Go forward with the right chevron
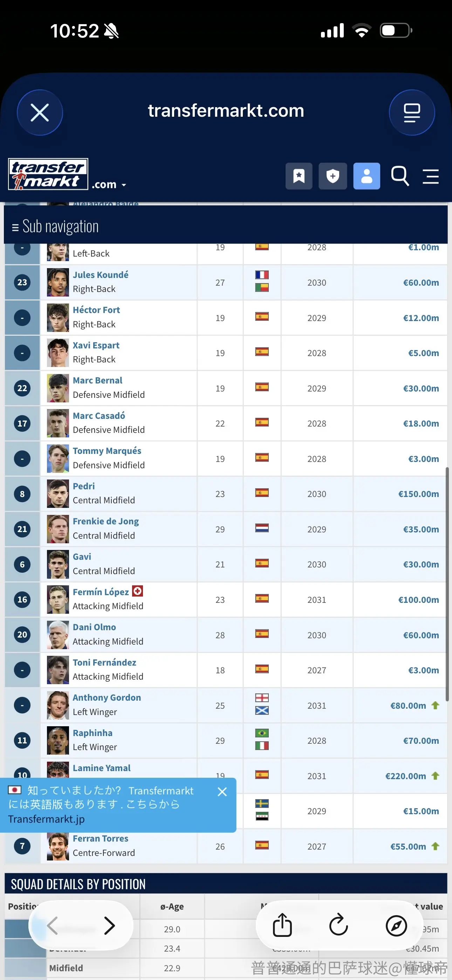The image size is (452, 980). point(110,926)
